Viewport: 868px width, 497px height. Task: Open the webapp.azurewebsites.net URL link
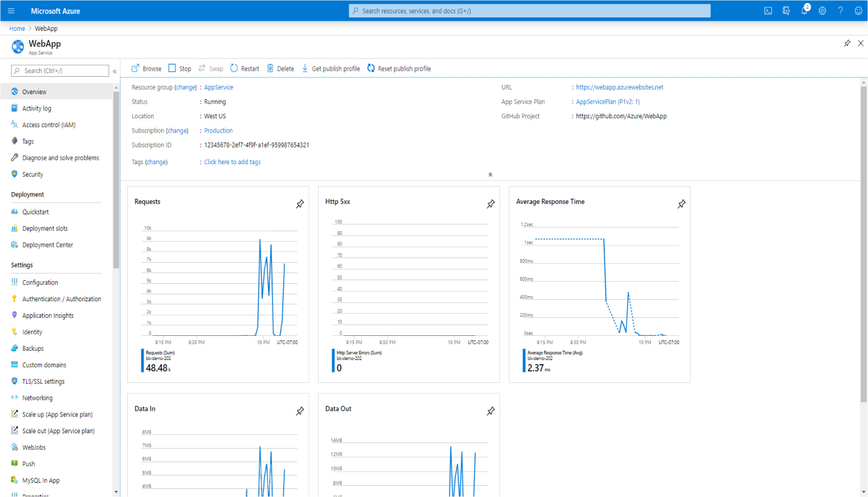coord(619,87)
